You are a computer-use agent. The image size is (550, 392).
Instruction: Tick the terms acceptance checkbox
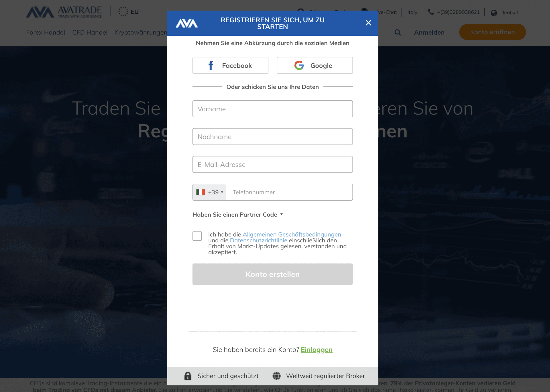[x=197, y=236]
